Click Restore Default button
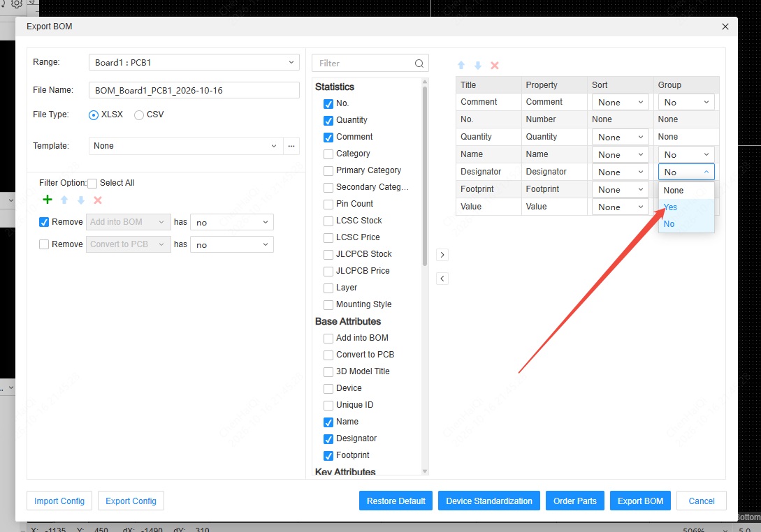 [396, 501]
